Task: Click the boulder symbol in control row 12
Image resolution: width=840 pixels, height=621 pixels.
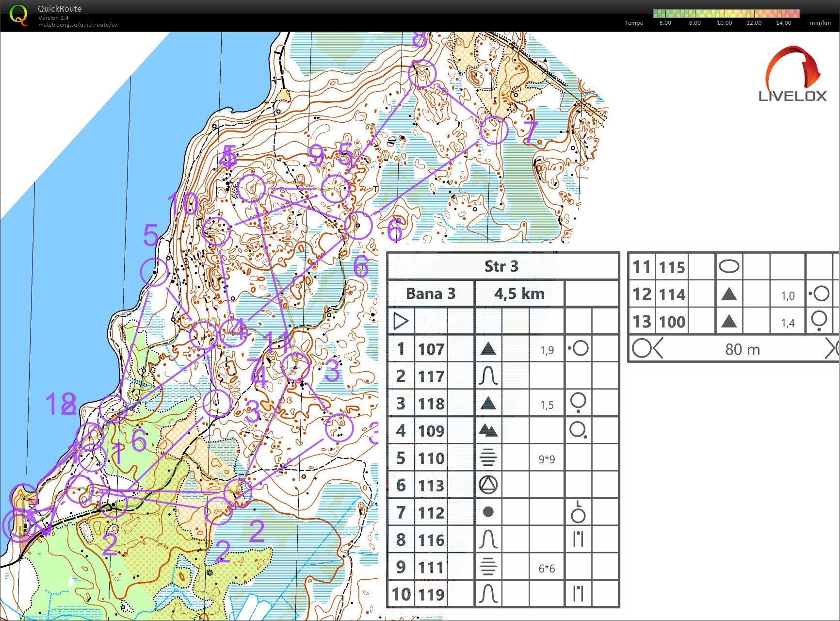Action: coord(729,294)
